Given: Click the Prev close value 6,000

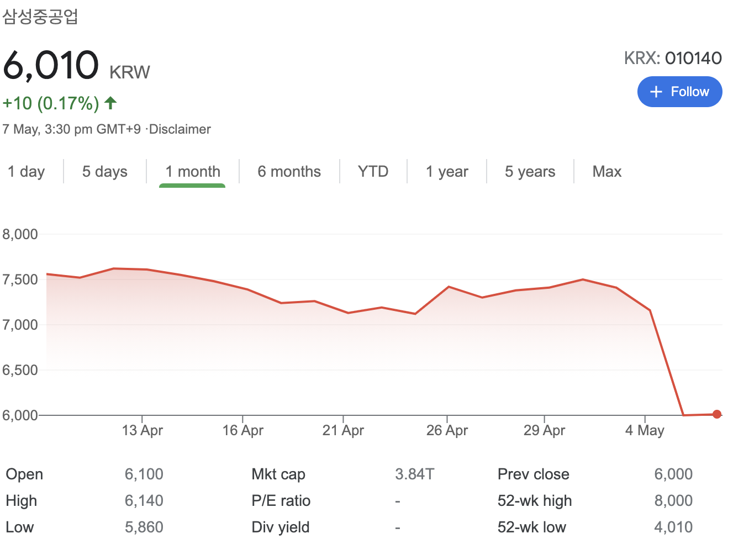Looking at the screenshot, I should click(673, 474).
